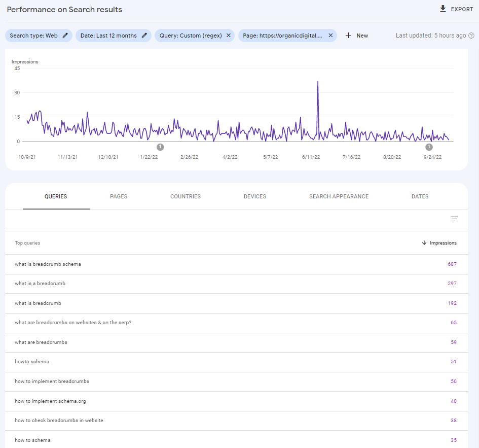Viewport: 479px width, 448px height.
Task: Edit the Search type: Web filter pencil
Action: point(65,36)
